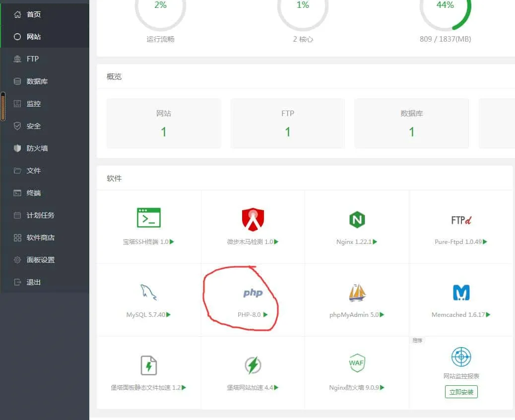Open the 数据库 sidebar section

coord(45,81)
